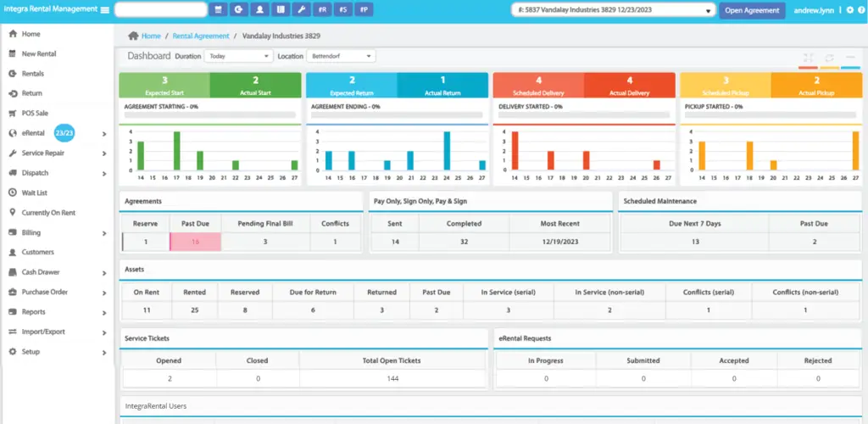The width and height of the screenshot is (868, 424).
Task: Click the Import/Export arrows icon in sidebar
Action: [x=12, y=332]
